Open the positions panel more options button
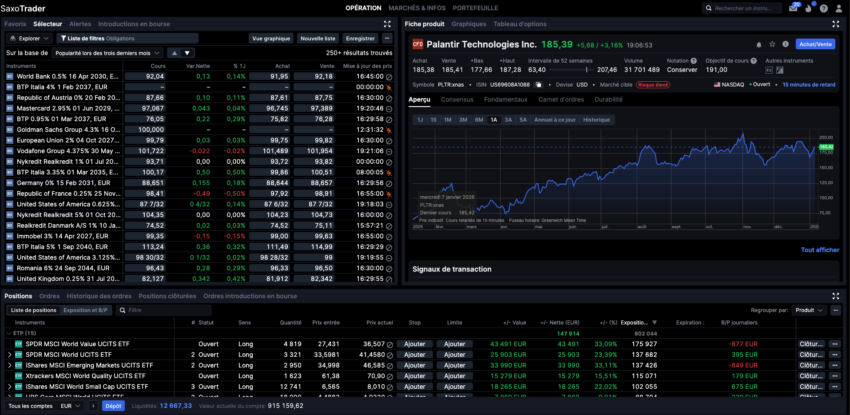 [835, 310]
